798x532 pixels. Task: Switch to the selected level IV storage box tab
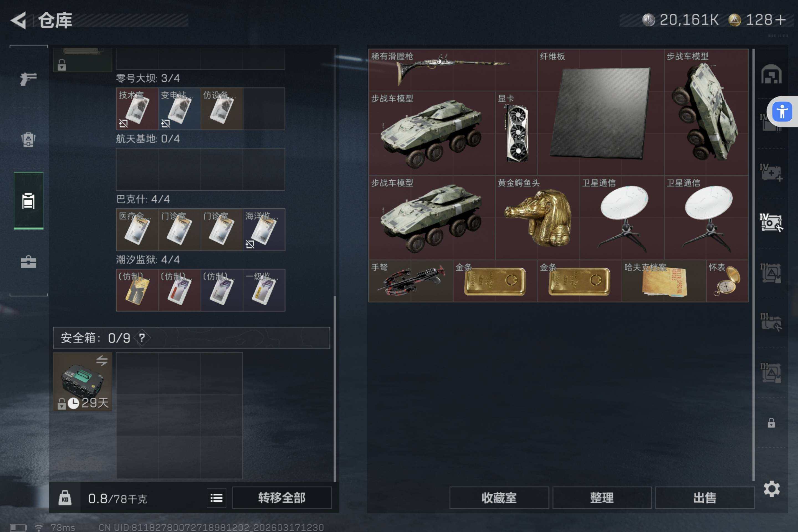coord(771,222)
